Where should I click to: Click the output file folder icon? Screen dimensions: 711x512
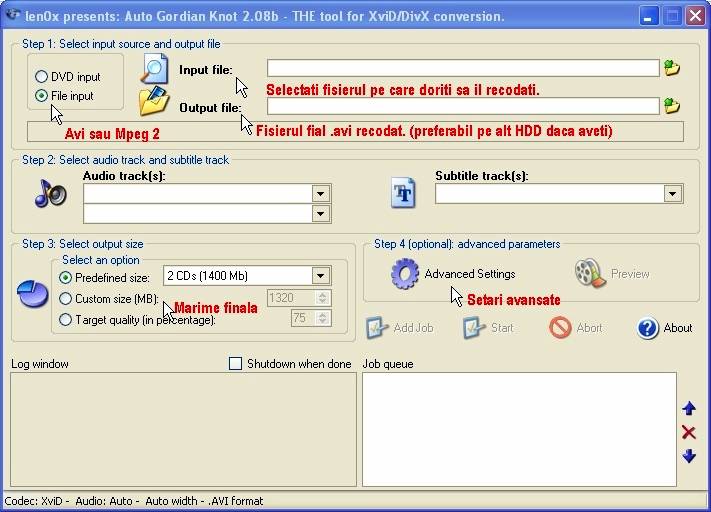click(154, 102)
